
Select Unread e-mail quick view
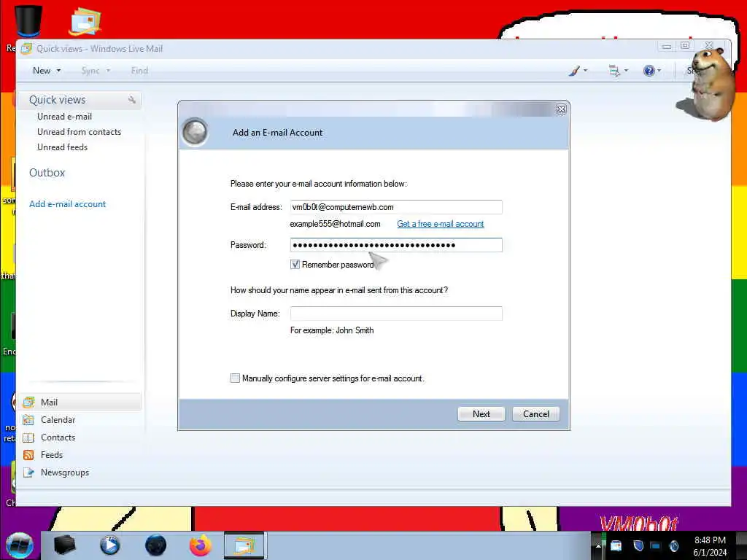65,117
